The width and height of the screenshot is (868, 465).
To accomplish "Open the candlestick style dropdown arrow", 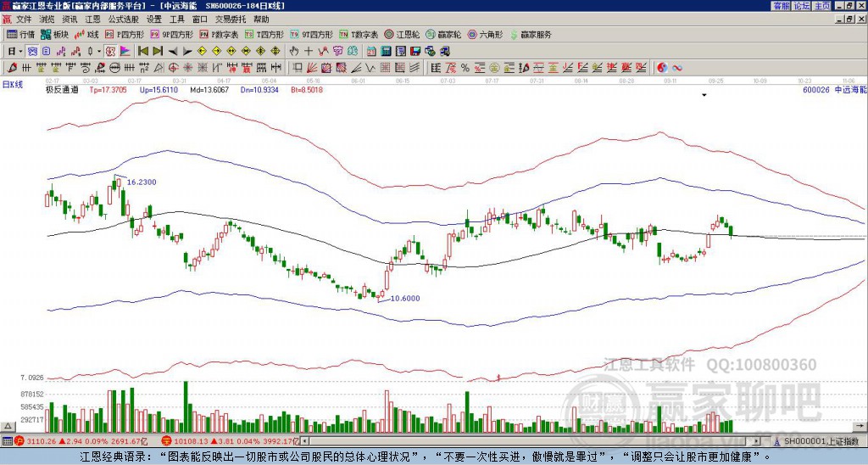I will pos(99,52).
